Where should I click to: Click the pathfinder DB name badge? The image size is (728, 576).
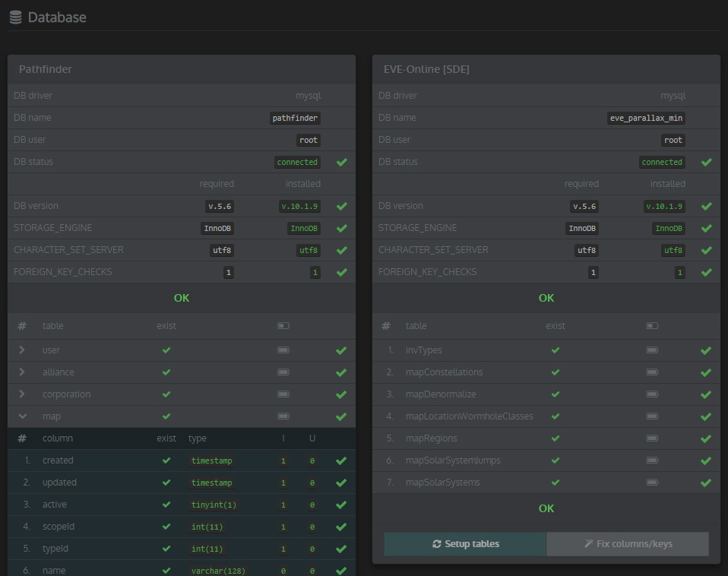tap(296, 118)
